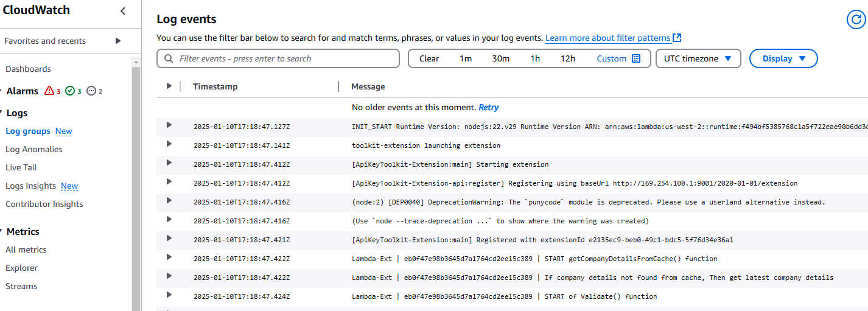Open metrics Streams
Screen dimensions: 868x311
pos(21,286)
